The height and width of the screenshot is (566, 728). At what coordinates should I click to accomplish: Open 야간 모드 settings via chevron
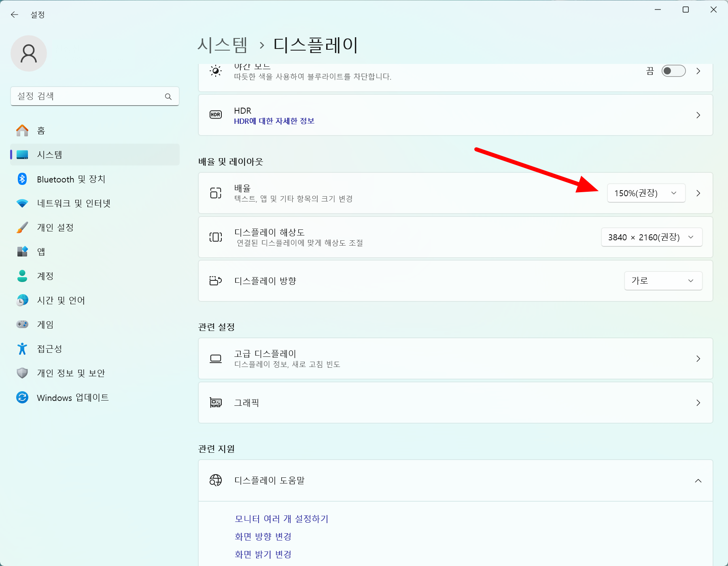click(698, 71)
